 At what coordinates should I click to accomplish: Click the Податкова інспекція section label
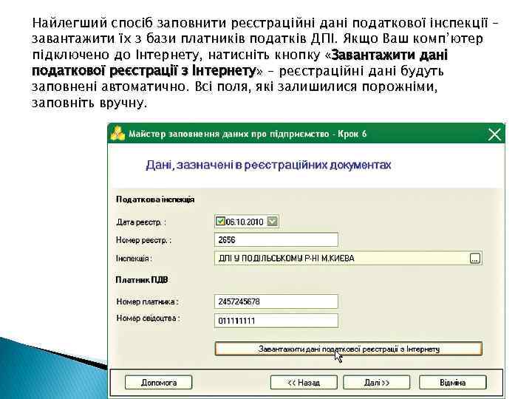[x=155, y=199]
